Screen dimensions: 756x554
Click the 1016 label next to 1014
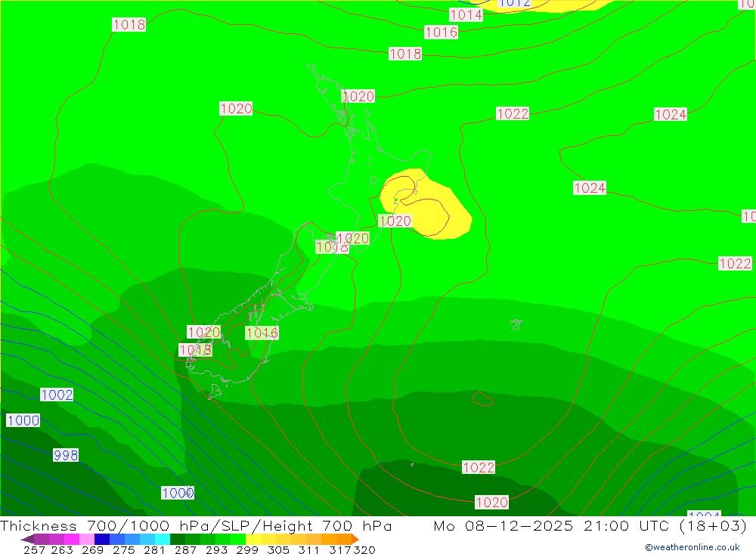pyautogui.click(x=442, y=32)
